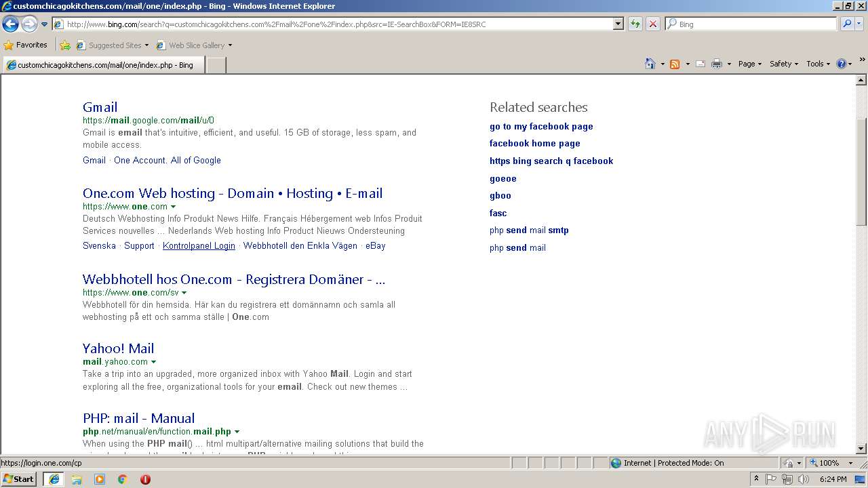The image size is (868, 488).
Task: Click related search 'https bing search q facebook'
Action: tap(551, 161)
